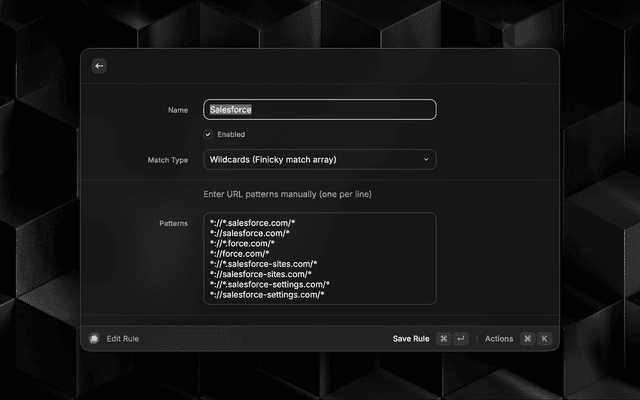Click the 'Enter URL patterns manually' description
Screen dimensions: 640x400
click(x=287, y=194)
